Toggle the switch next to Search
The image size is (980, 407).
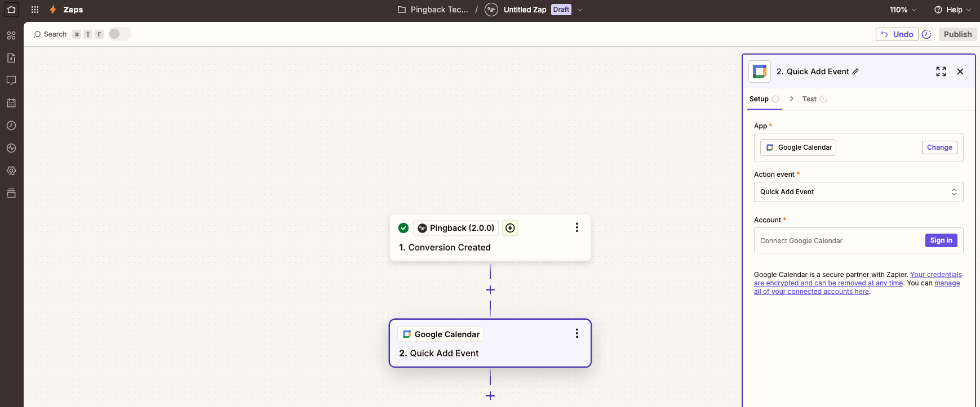pyautogui.click(x=119, y=34)
